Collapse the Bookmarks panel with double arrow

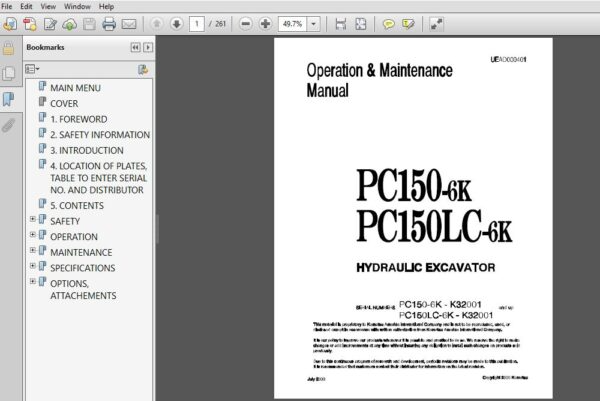coord(135,47)
